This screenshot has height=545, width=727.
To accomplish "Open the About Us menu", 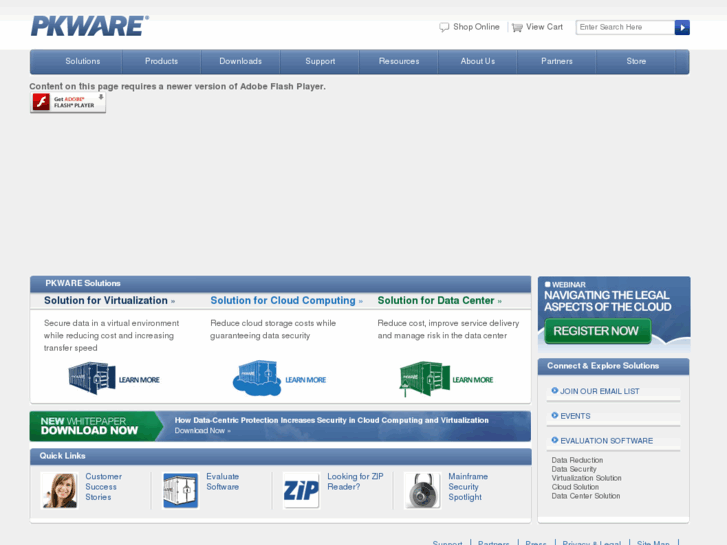I will tap(478, 61).
